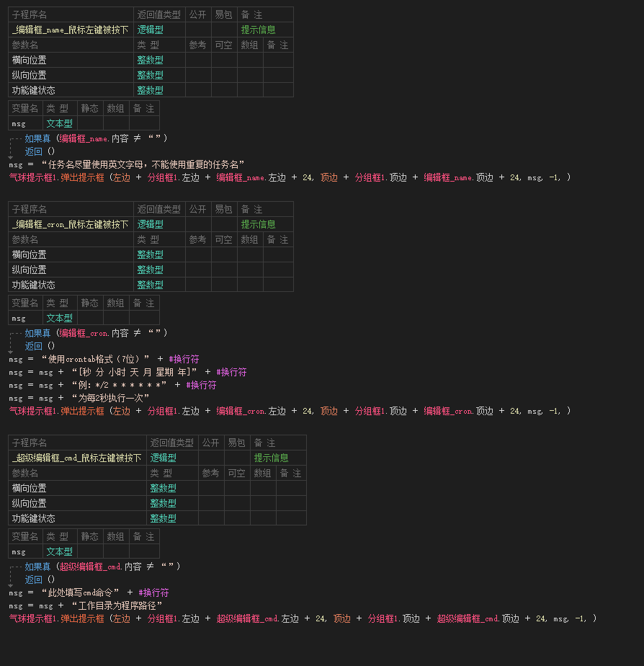Click 气球提示框1.弹出提示框 call using 编辑框_cron
This screenshot has width=644, height=666.
290,411
